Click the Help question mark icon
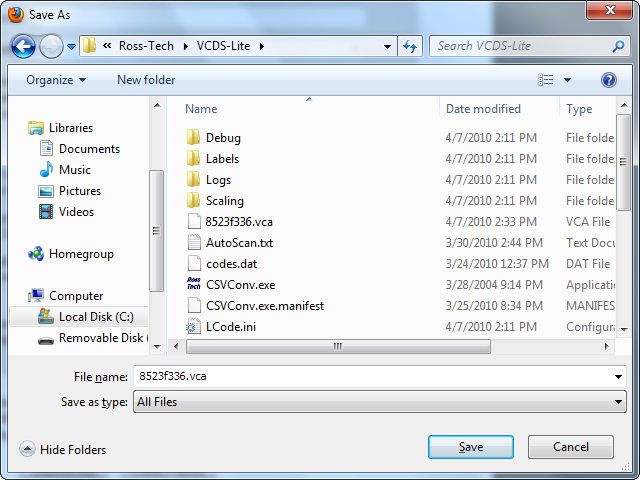This screenshot has height=480, width=640. [609, 80]
